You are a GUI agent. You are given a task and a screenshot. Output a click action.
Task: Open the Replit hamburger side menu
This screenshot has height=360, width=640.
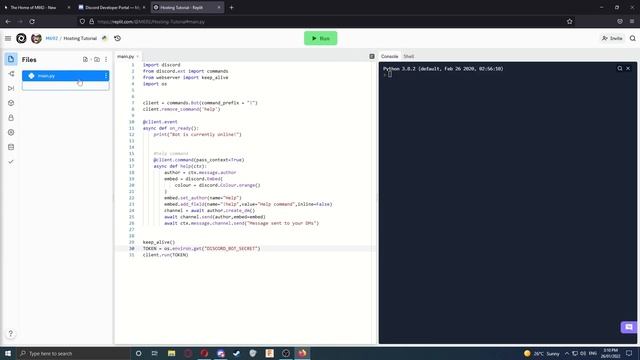click(8, 38)
